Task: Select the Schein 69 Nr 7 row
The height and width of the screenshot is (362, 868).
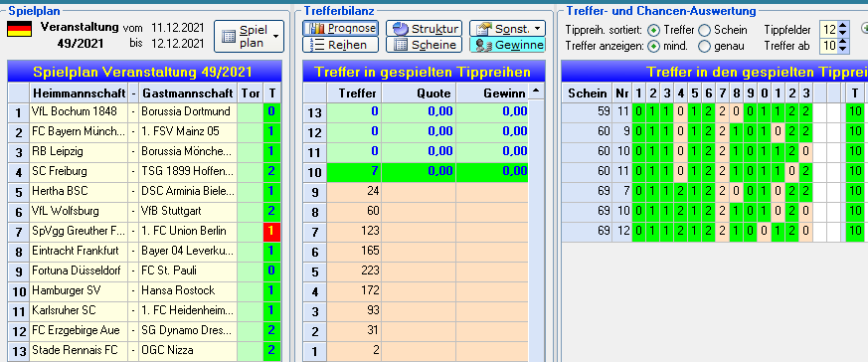Action: [x=715, y=193]
